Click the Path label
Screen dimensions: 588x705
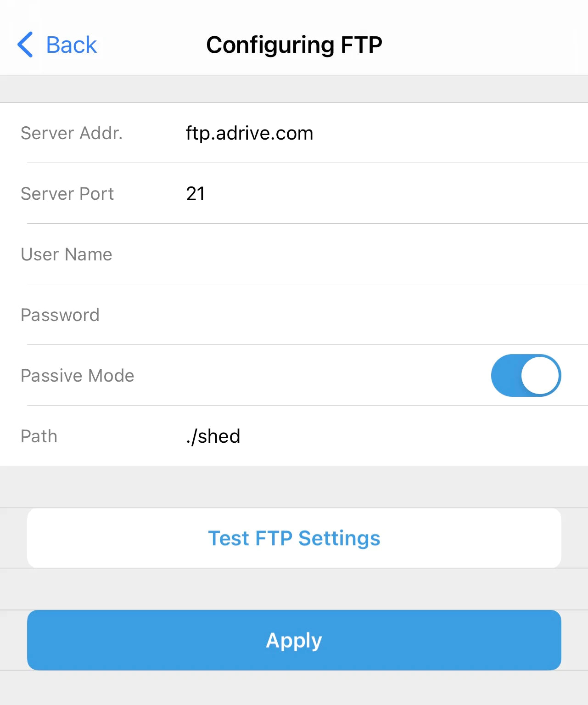click(39, 436)
